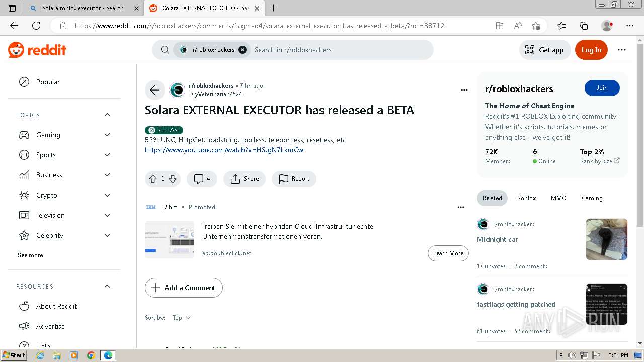Click the browser profile avatar

607,26
